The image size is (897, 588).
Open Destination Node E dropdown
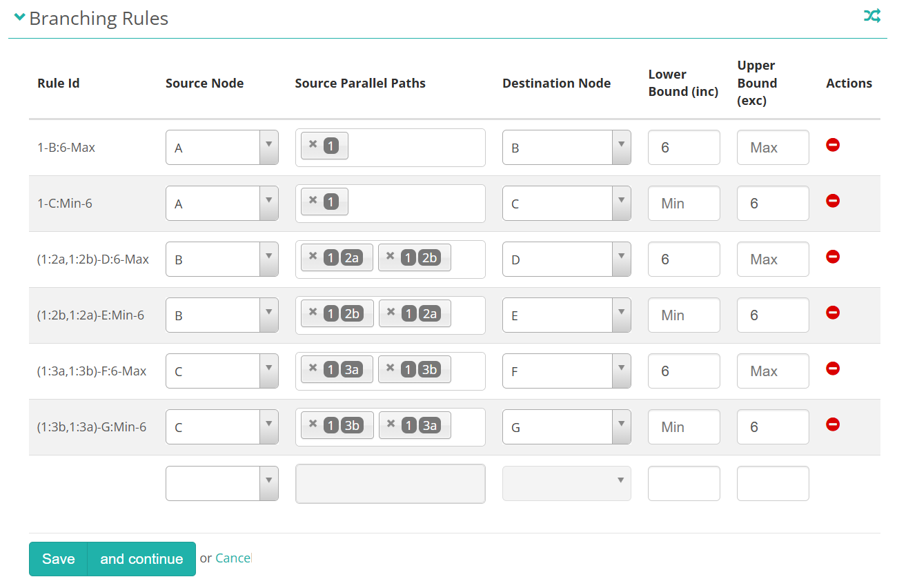pos(566,315)
